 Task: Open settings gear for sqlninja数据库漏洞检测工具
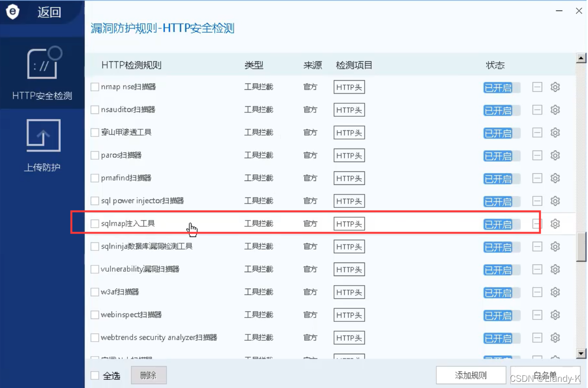(555, 247)
